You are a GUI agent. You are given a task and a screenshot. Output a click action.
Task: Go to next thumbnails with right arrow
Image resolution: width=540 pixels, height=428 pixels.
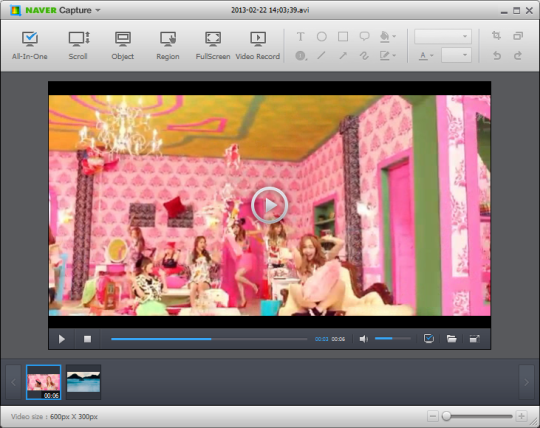(x=526, y=382)
